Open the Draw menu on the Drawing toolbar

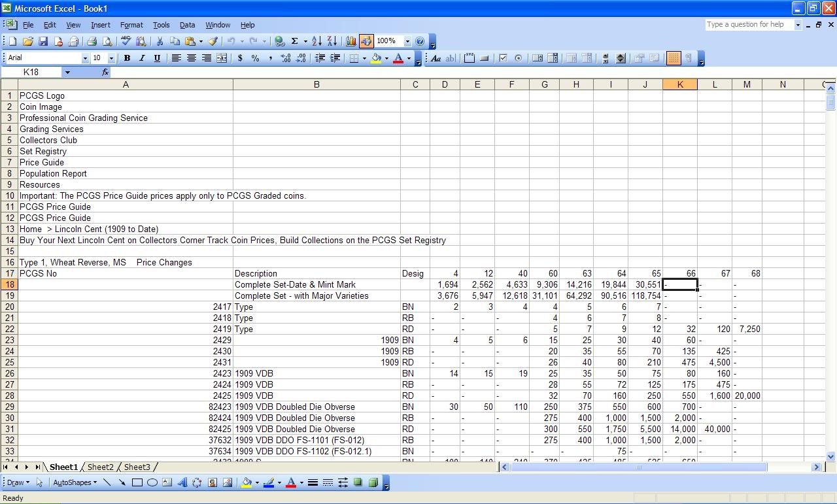point(18,483)
